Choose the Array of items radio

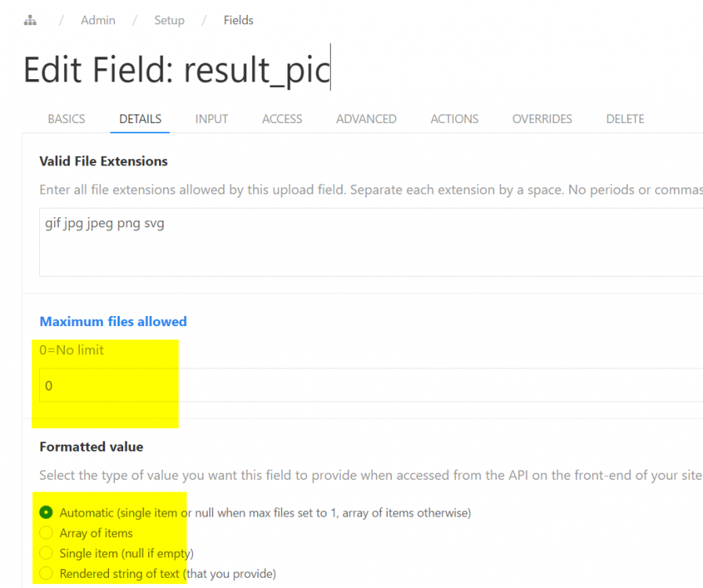46,533
